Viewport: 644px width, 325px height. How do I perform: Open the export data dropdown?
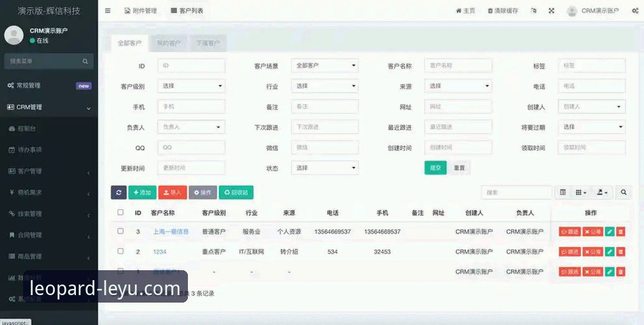coord(602,192)
